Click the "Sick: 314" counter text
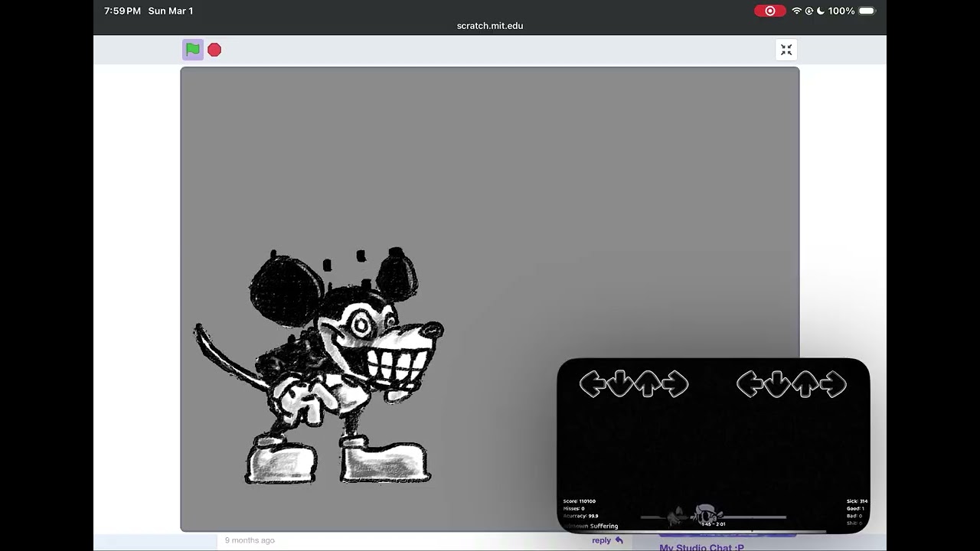 (x=857, y=501)
